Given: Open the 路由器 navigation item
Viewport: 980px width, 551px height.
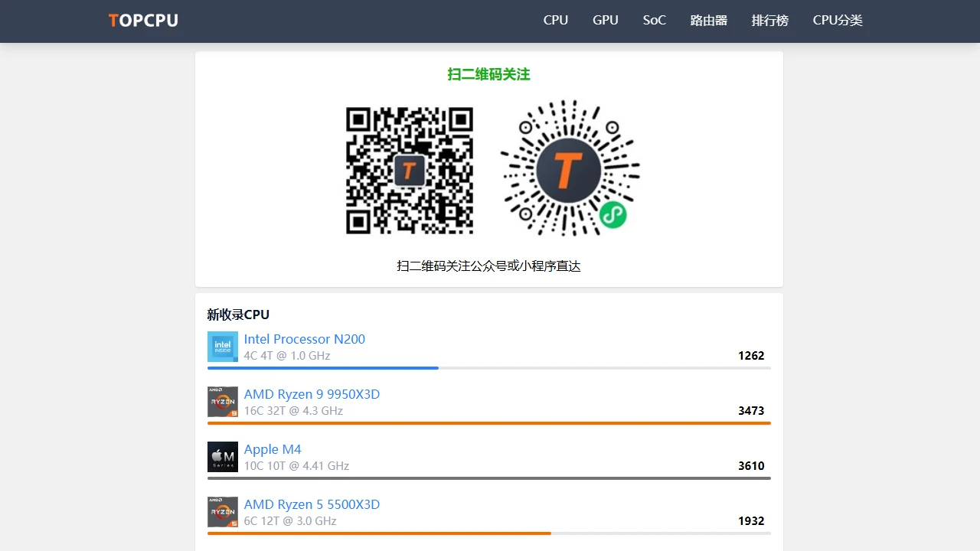Looking at the screenshot, I should [x=709, y=21].
